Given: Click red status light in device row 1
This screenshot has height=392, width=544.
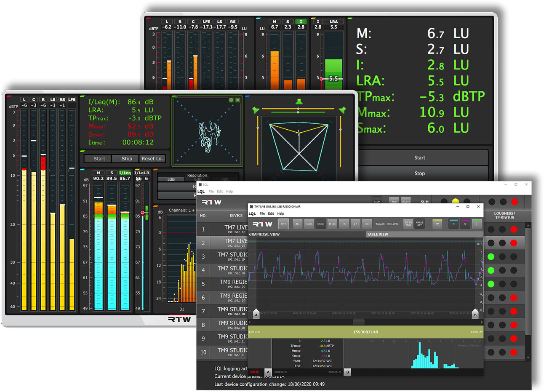Looking at the screenshot, I should (x=514, y=229).
